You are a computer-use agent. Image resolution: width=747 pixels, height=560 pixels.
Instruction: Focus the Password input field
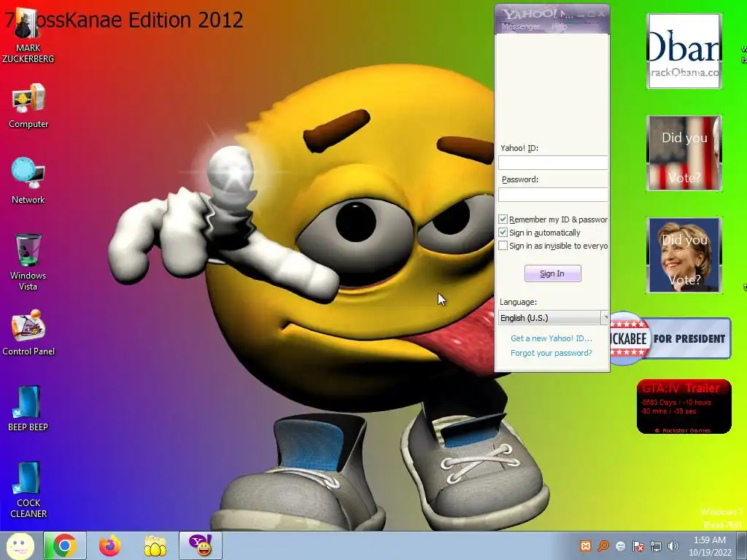[x=553, y=194]
